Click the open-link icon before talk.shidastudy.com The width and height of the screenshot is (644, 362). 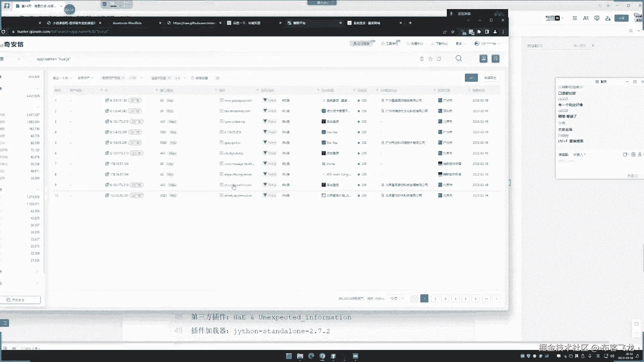[221, 111]
